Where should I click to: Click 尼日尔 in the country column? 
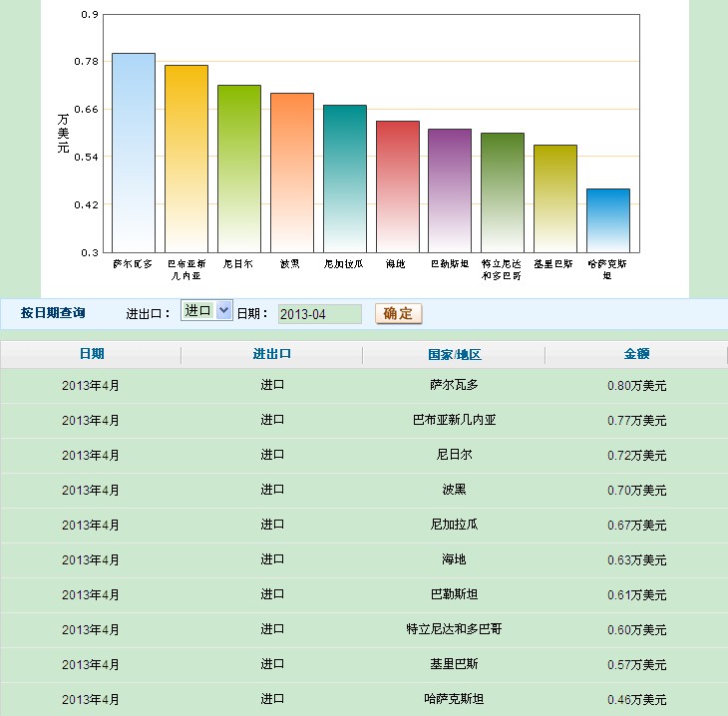454,455
